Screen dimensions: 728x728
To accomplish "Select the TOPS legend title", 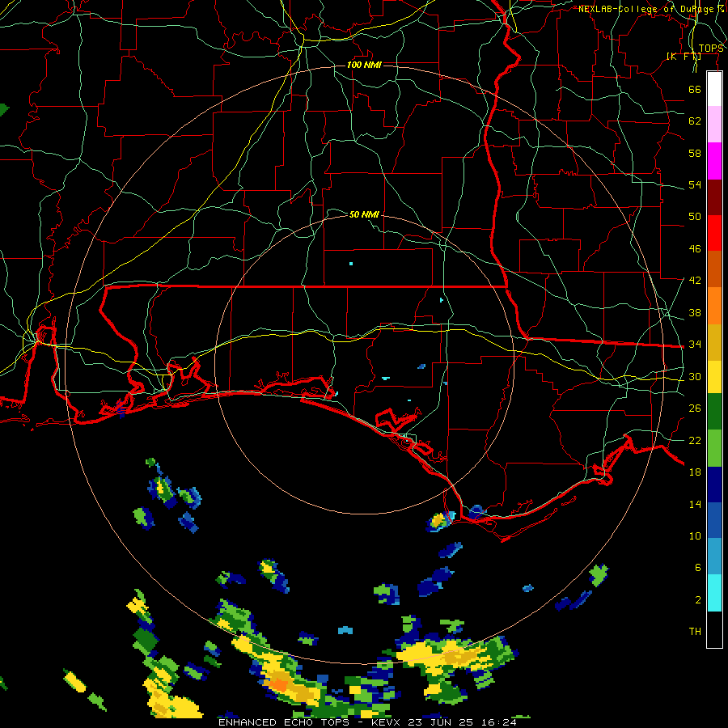I will coord(711,49).
